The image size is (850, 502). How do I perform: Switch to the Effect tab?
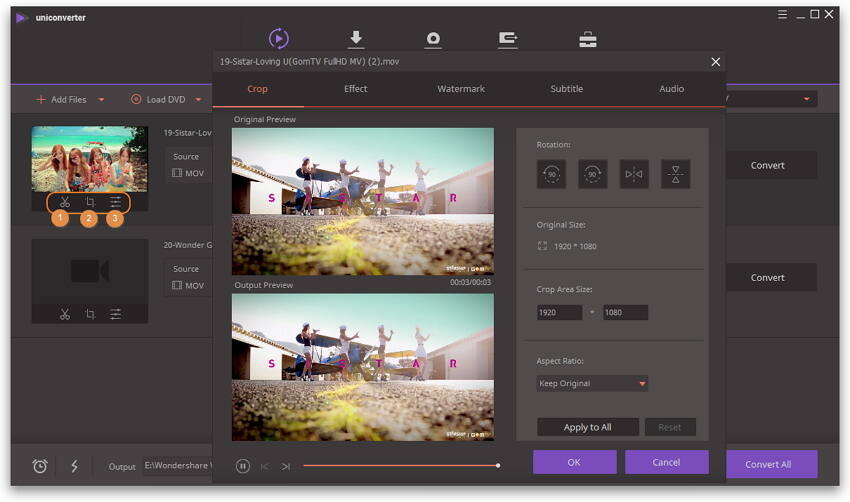[356, 89]
